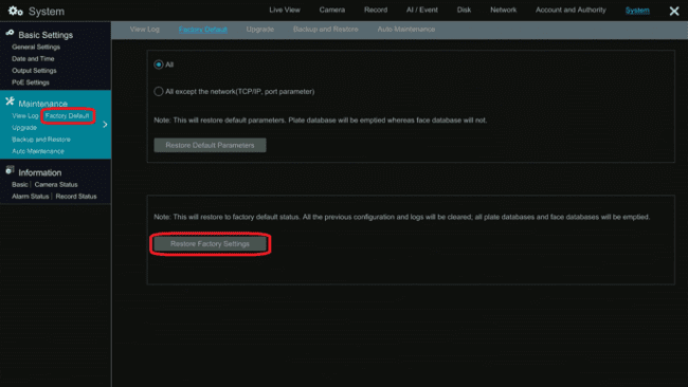The width and height of the screenshot is (688, 387).
Task: Click the Maintenance wrench icon
Action: click(10, 102)
